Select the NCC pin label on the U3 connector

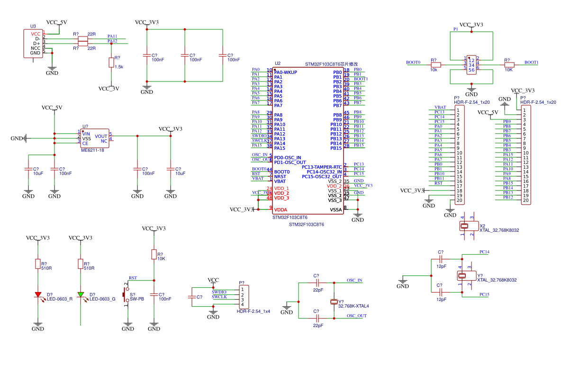pyautogui.click(x=36, y=48)
